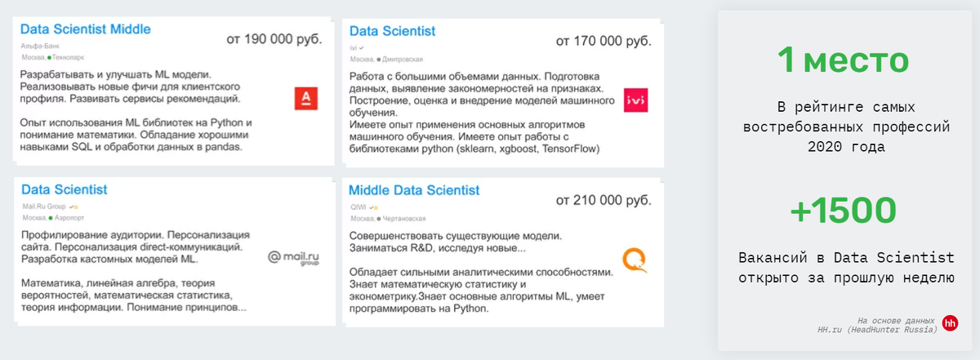This screenshot has height=360, width=980.
Task: Open the Data Scientist Middle vacancy
Action: click(86, 29)
